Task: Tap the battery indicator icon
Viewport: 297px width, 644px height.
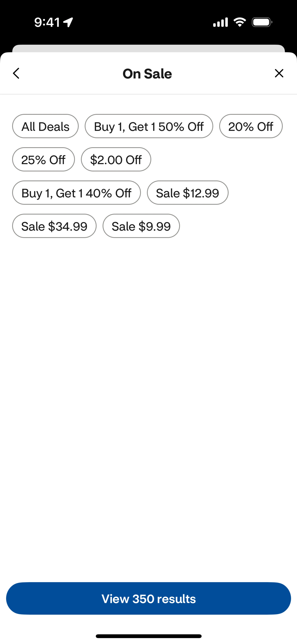Action: click(262, 22)
